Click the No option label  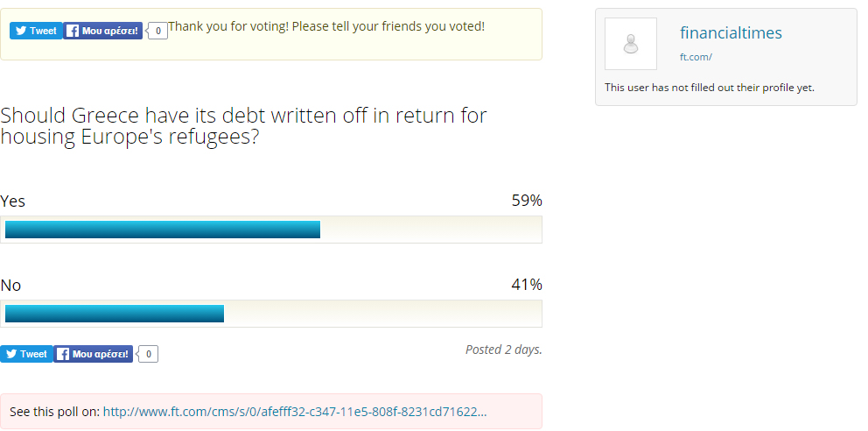tap(10, 285)
